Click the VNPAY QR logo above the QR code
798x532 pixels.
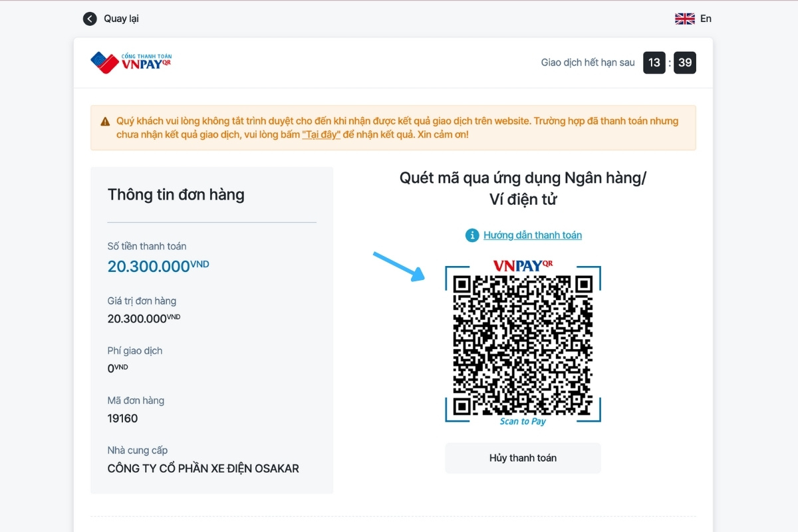523,265
